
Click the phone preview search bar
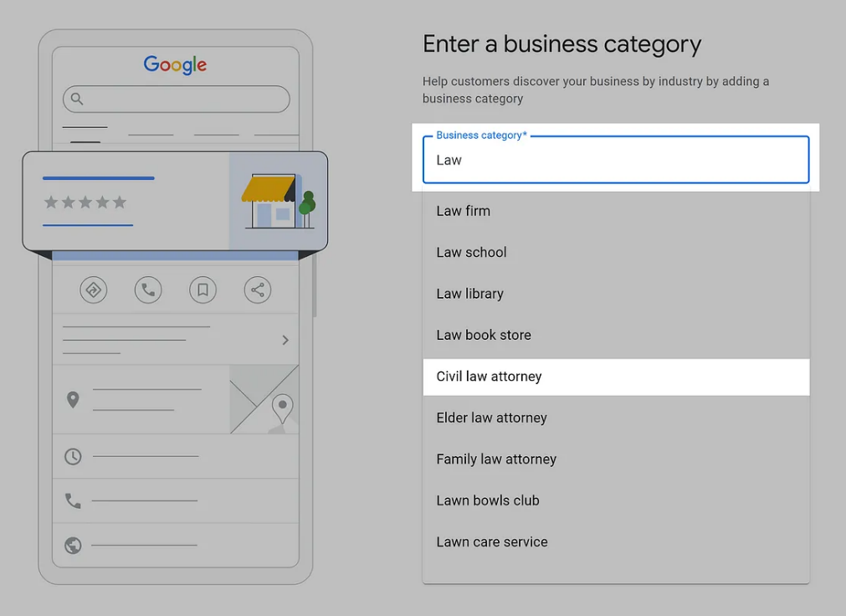click(177, 99)
